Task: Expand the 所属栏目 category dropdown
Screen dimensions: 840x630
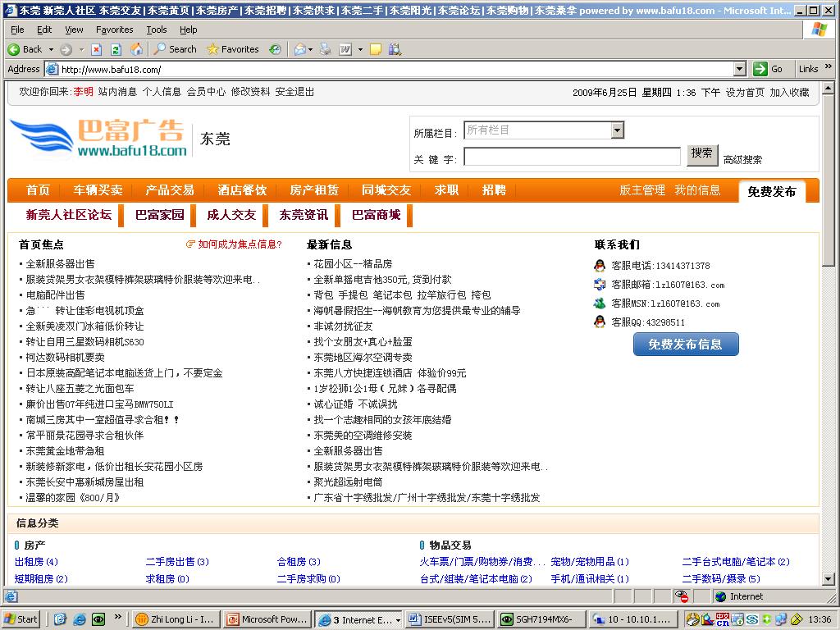Action: pos(617,130)
